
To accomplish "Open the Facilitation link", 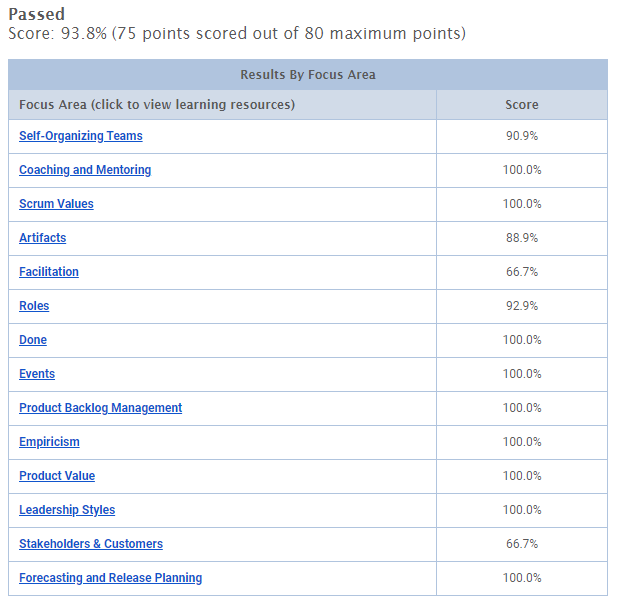I will coord(49,272).
